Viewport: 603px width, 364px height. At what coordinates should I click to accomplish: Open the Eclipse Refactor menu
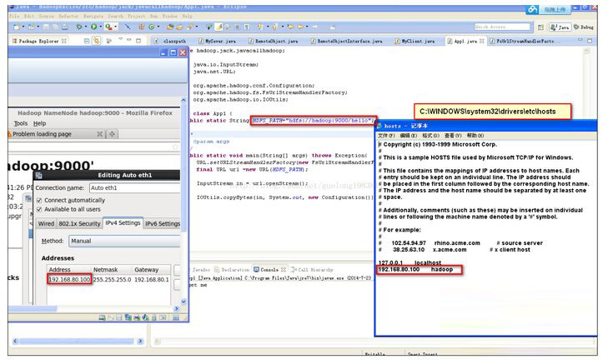(x=68, y=16)
